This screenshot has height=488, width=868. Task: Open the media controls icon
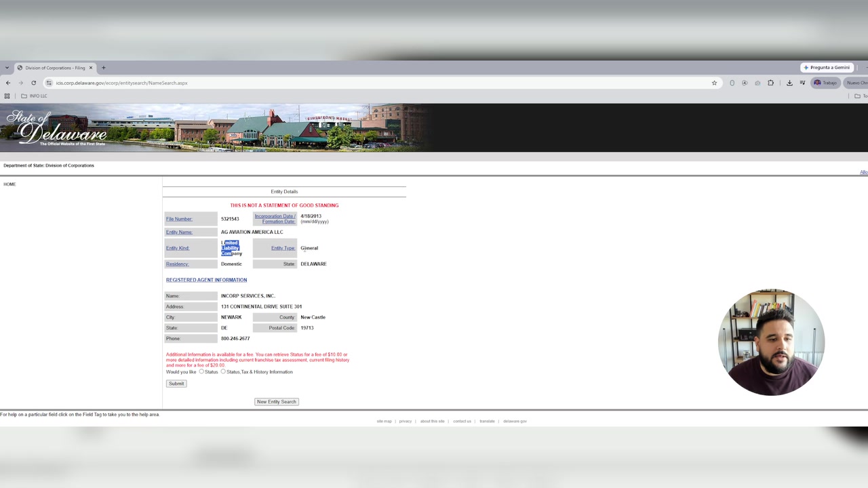[x=802, y=83]
